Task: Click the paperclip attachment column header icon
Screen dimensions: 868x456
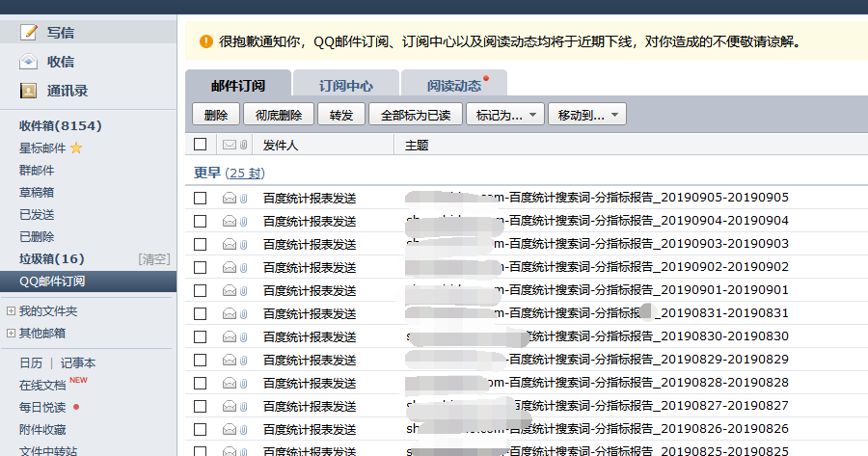Action: click(x=244, y=145)
